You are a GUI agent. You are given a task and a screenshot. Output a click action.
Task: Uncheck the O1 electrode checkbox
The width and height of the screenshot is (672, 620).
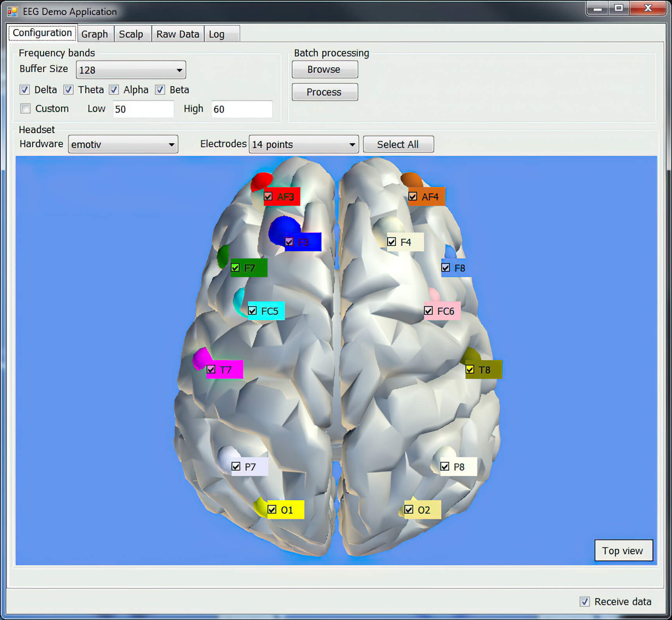(x=272, y=510)
